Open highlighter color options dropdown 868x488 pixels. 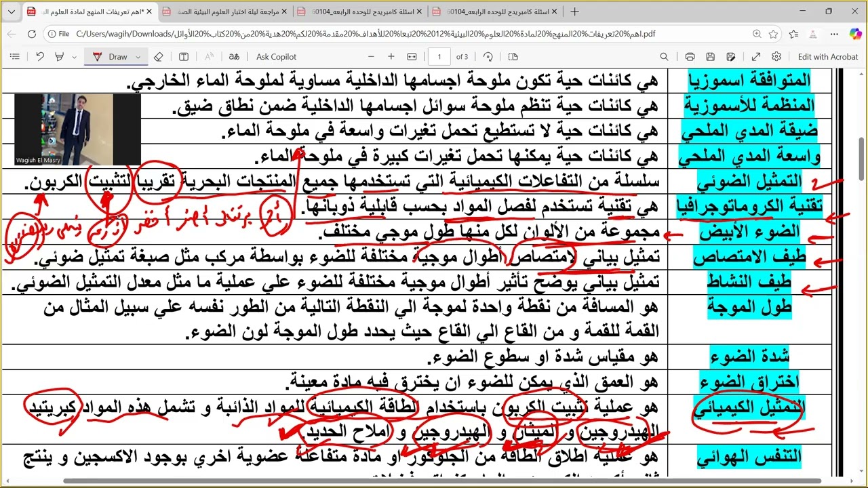[74, 57]
